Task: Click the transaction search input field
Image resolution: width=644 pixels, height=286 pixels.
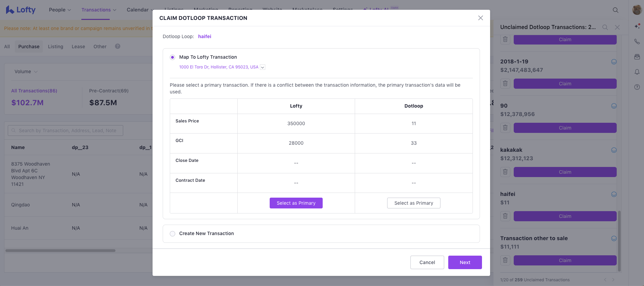Action: tap(65, 131)
